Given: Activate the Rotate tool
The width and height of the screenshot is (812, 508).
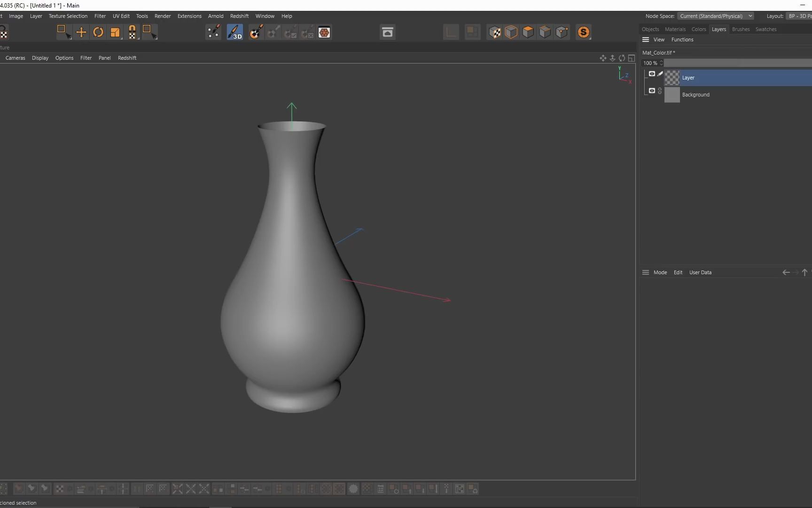Looking at the screenshot, I should coord(98,32).
